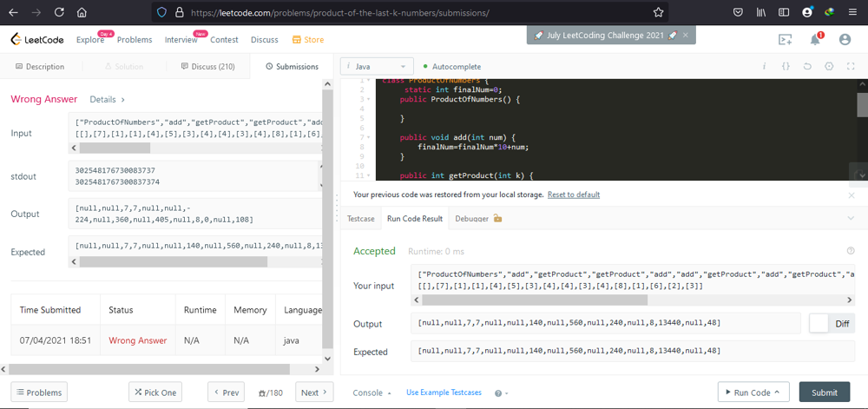Screen dimensions: 868x409
Task: Click the Expected horizontal scrollbar in Submissions
Action: click(174, 261)
